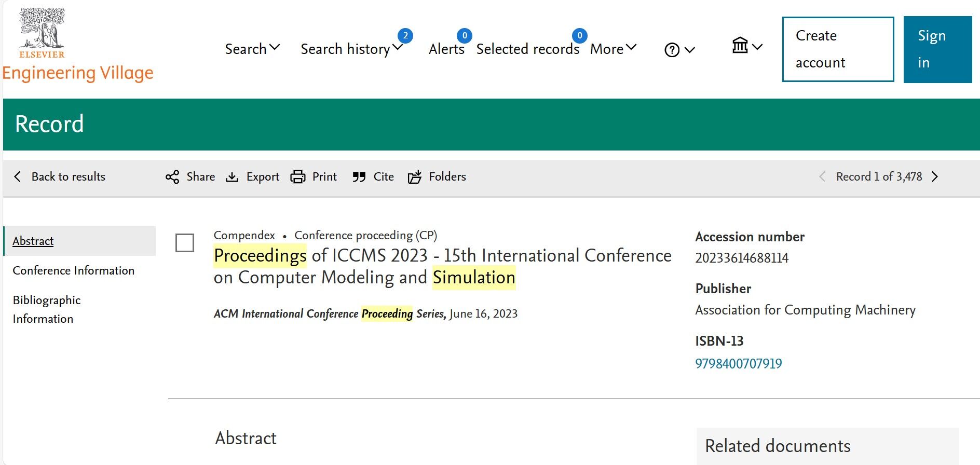The width and height of the screenshot is (980, 465).
Task: Click the Abstract section heading
Action: pos(246,438)
